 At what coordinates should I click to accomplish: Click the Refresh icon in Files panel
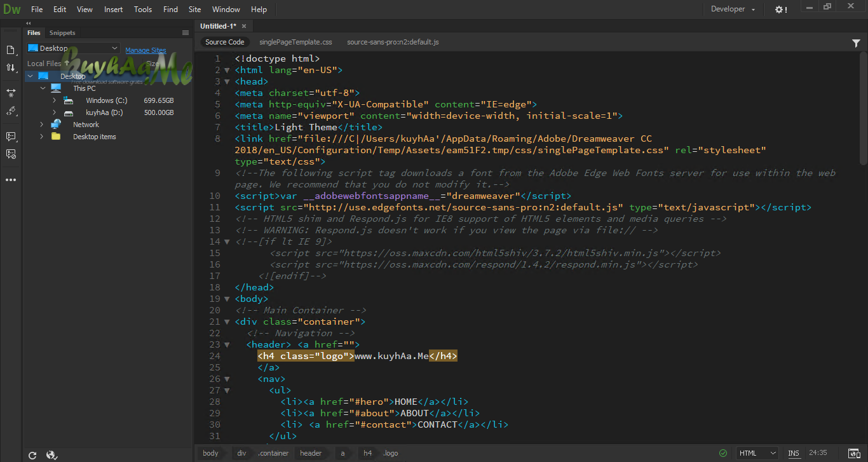(x=32, y=455)
